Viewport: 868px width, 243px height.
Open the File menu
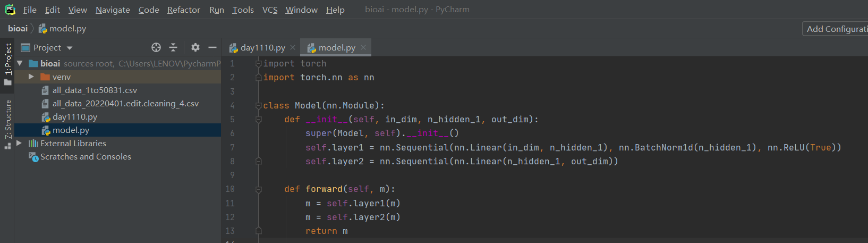click(x=30, y=10)
